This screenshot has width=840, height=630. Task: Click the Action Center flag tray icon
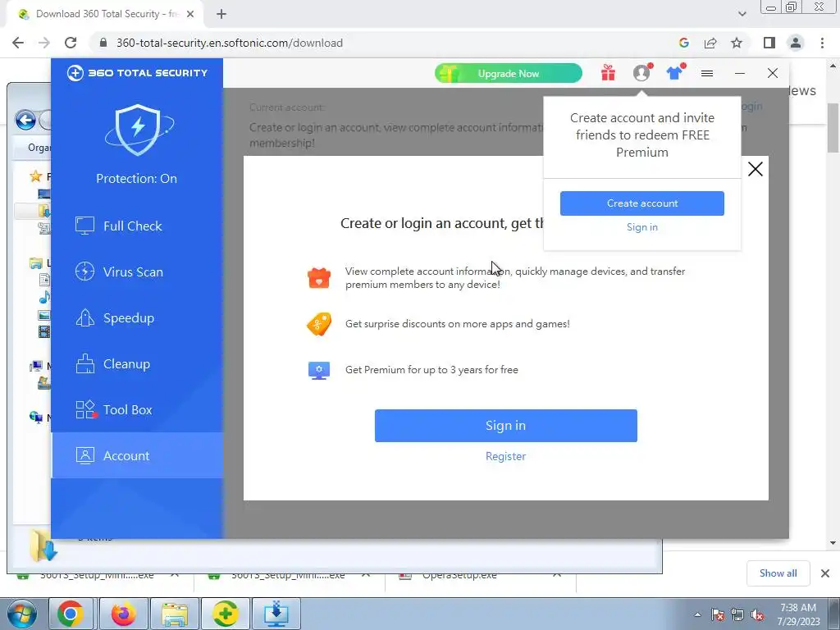point(718,614)
